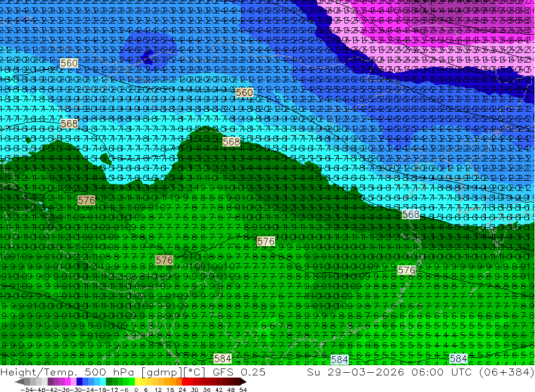Select the light pink swatch left of -30

(x=73, y=381)
